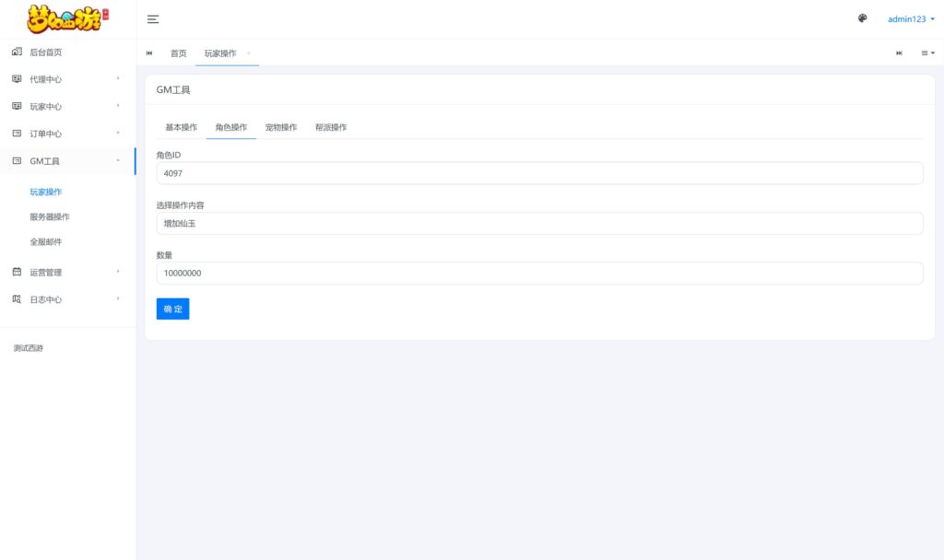Open the tab options list dropdown
This screenshot has height=560, width=944.
tap(927, 53)
